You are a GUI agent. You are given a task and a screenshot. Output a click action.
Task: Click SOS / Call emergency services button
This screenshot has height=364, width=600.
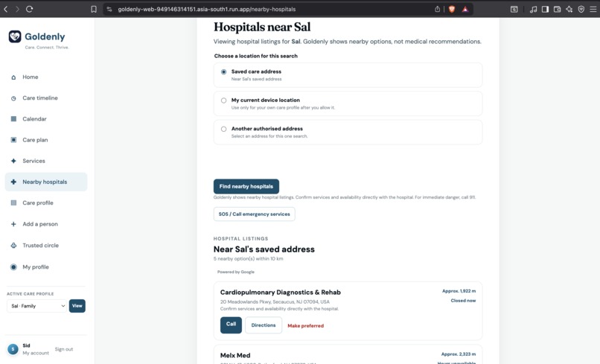point(254,214)
